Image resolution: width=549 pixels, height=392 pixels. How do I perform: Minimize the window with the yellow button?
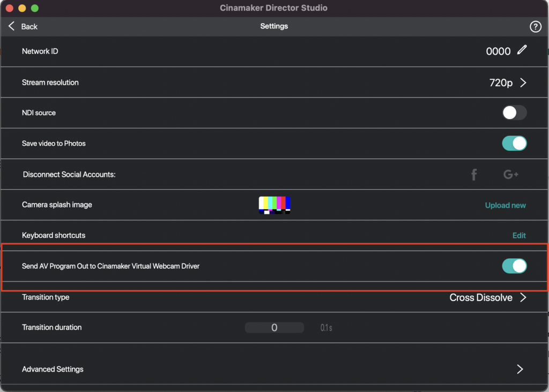(22, 8)
